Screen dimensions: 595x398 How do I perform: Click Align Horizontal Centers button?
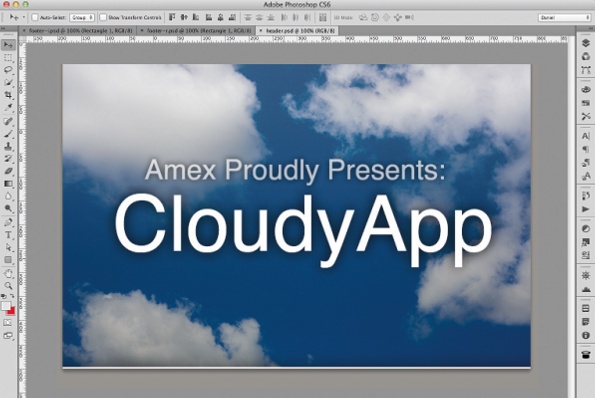point(220,17)
